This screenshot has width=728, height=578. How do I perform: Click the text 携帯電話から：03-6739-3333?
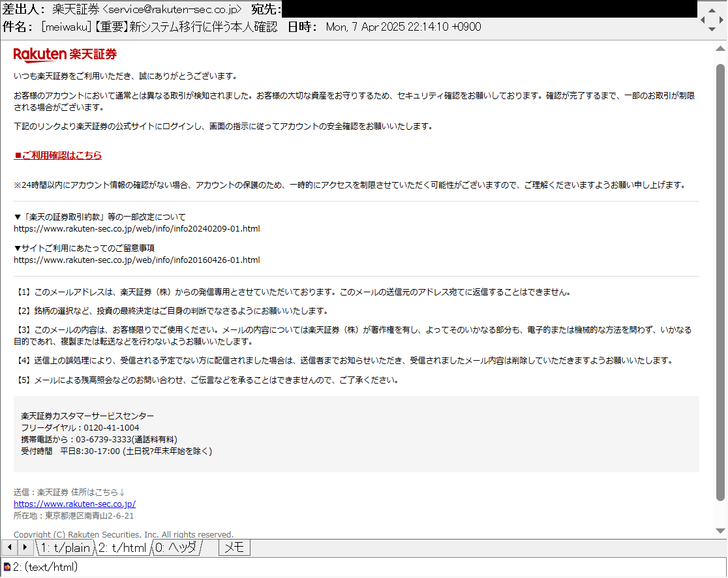coord(76,439)
